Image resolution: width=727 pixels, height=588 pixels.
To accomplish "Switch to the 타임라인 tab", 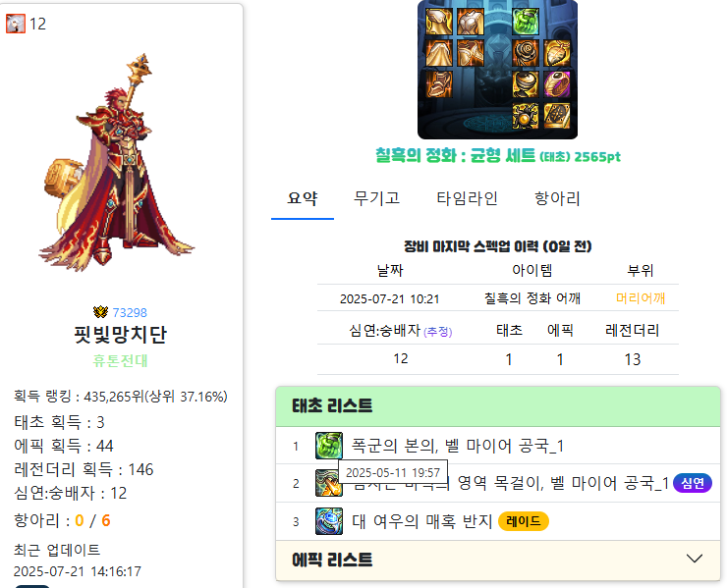I will (467, 198).
